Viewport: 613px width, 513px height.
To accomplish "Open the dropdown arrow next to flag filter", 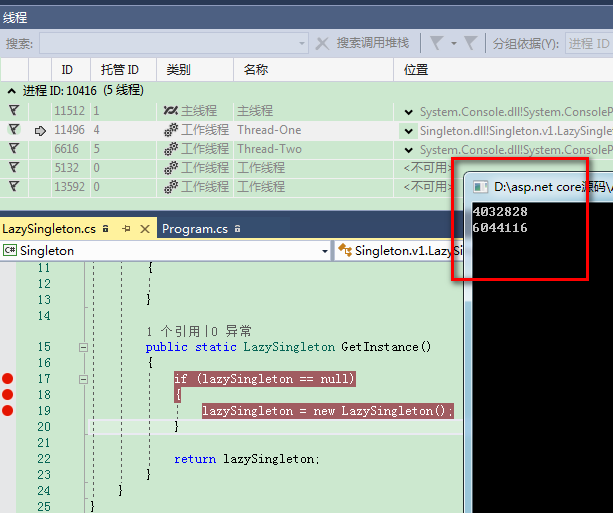I will coord(454,43).
